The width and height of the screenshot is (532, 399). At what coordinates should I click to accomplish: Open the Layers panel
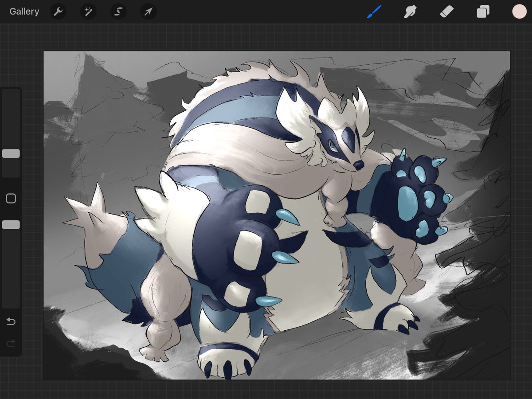click(x=483, y=12)
